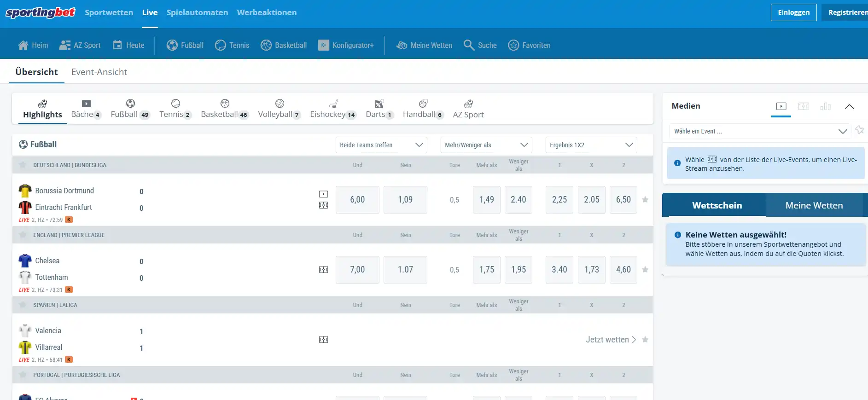Image resolution: width=868 pixels, height=400 pixels.
Task: Favorite the Spanien LaLiga league
Action: coord(23,305)
